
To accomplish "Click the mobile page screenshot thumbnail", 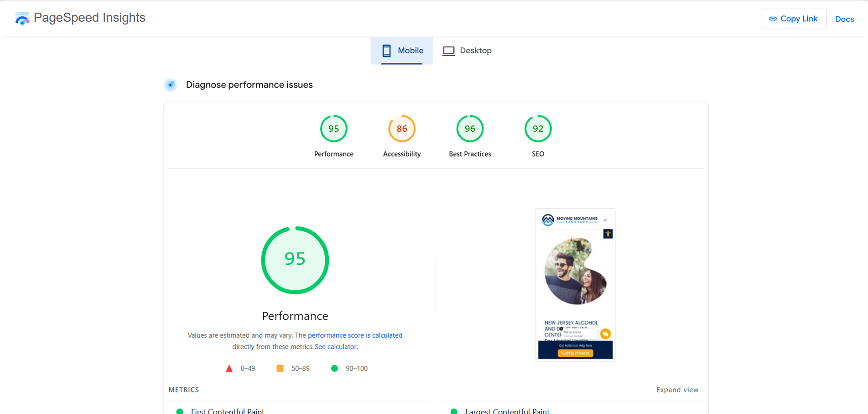I will pyautogui.click(x=575, y=285).
